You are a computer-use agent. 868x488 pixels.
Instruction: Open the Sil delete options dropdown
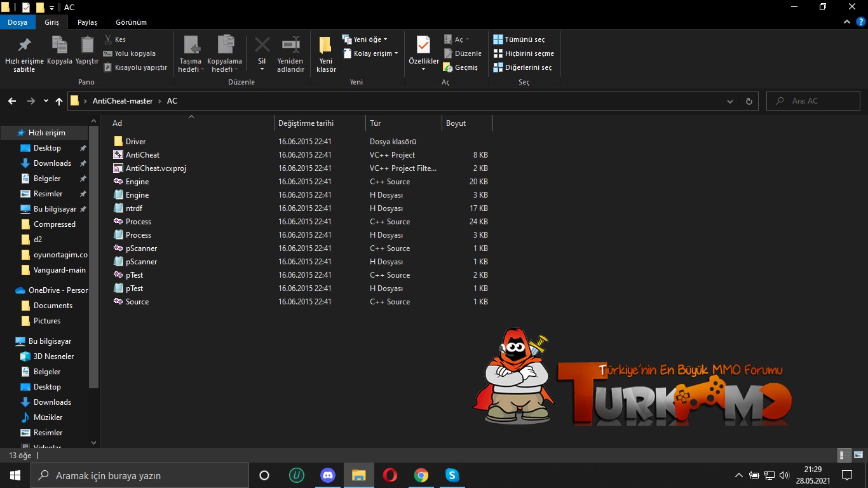click(262, 70)
